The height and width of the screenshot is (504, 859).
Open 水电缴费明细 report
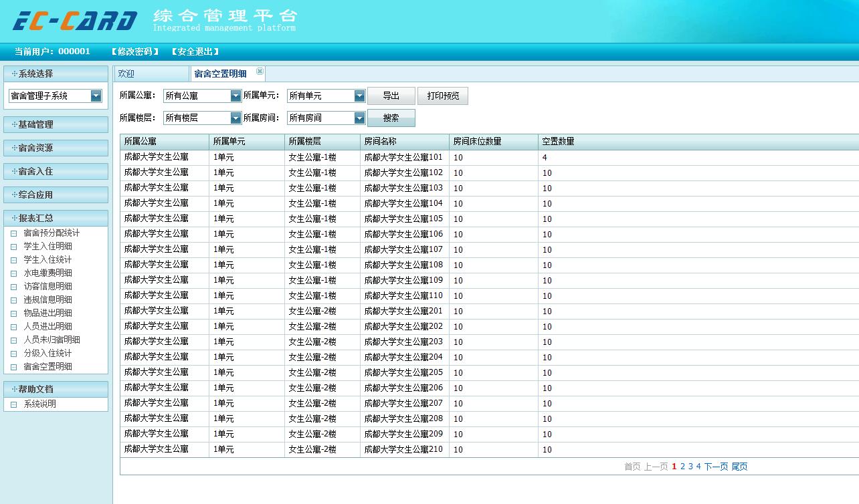[x=47, y=273]
